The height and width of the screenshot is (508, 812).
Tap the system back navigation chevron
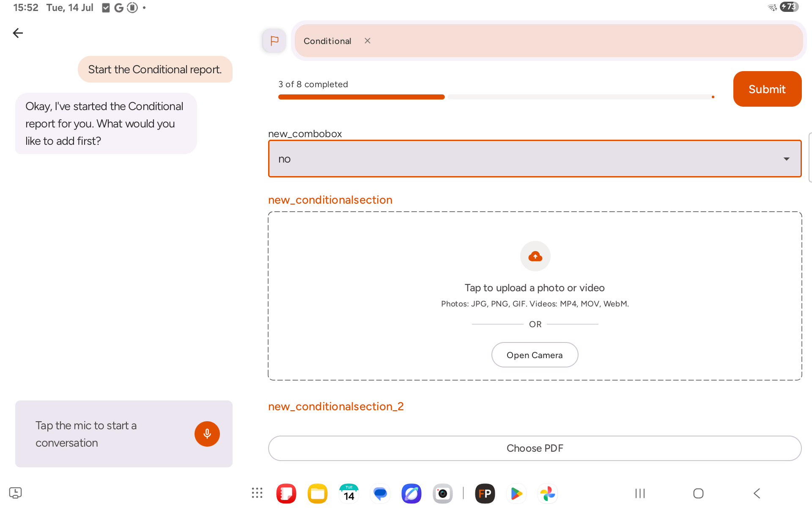click(757, 493)
